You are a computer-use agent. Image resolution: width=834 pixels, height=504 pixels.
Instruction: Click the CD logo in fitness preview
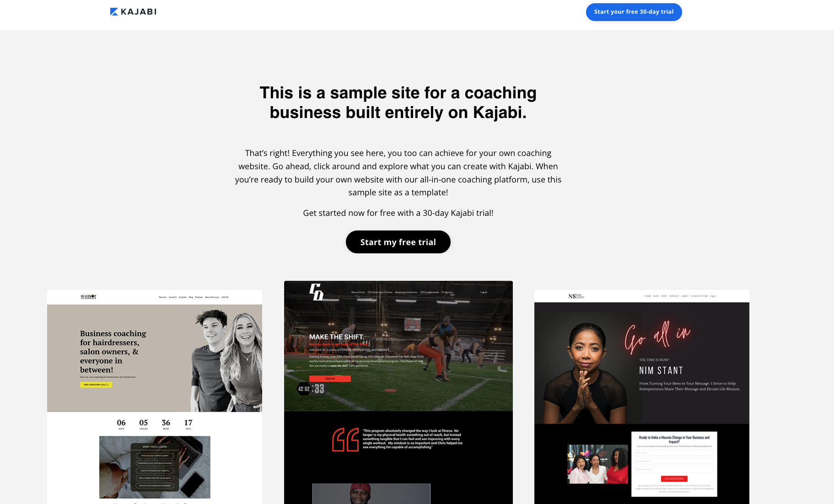point(316,292)
